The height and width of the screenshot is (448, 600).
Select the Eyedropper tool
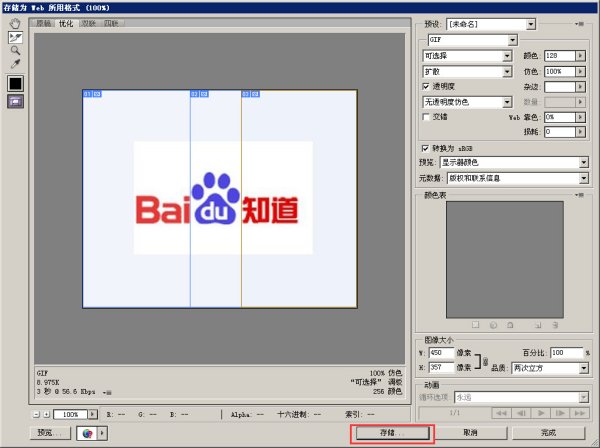[x=15, y=64]
